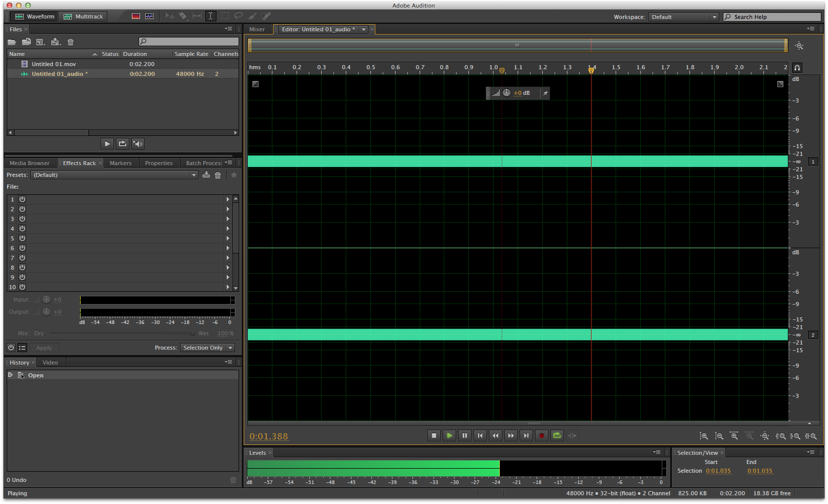Image resolution: width=828 pixels, height=504 pixels.
Task: Toggle power for effect slot 3
Action: 23,218
